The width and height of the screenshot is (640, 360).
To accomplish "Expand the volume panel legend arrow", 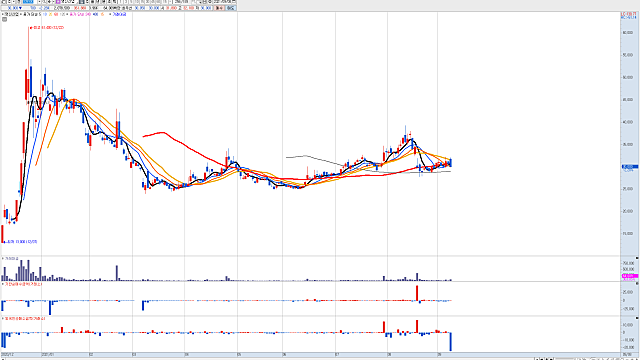I will tap(3, 258).
